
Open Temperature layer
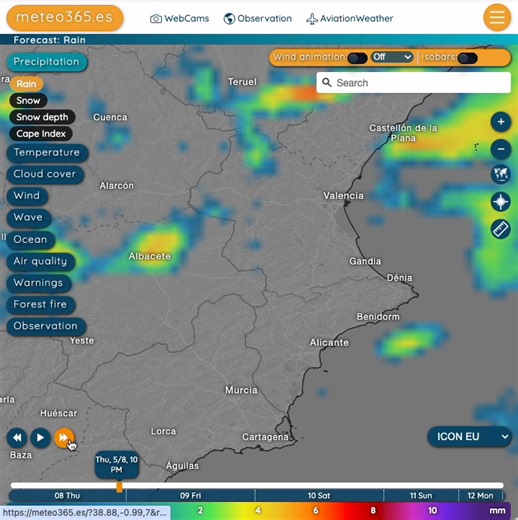coord(47,153)
